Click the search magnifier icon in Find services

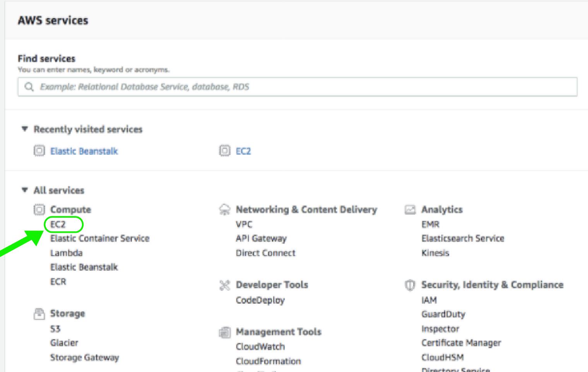click(29, 87)
